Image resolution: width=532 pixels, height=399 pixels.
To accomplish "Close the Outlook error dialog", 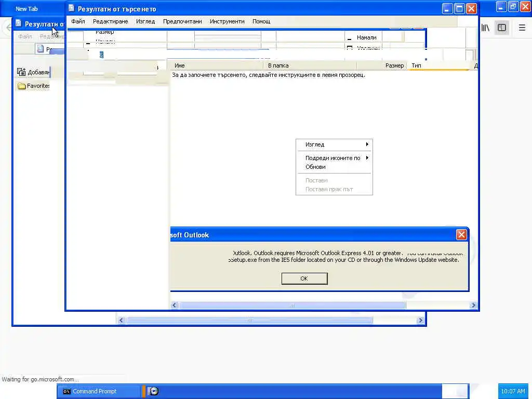I will pos(461,235).
